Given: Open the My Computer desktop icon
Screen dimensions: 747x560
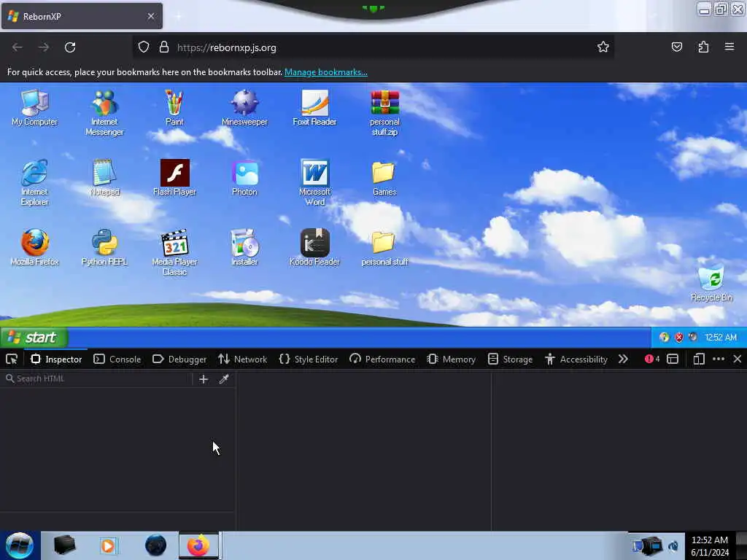Looking at the screenshot, I should point(34,108).
